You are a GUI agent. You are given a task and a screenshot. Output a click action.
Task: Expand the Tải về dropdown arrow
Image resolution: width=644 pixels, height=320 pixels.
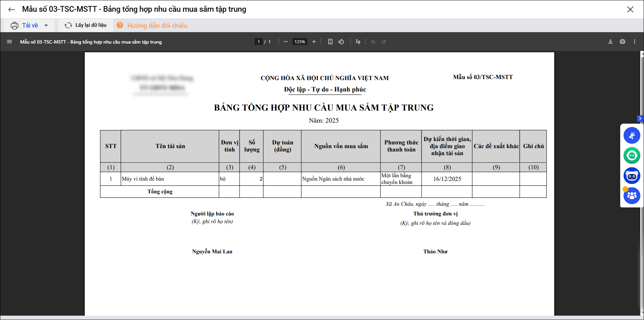pos(46,25)
